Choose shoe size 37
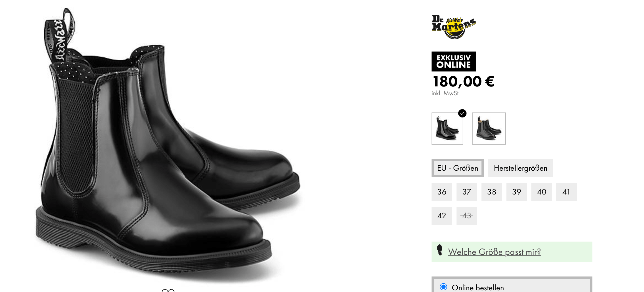 click(467, 192)
